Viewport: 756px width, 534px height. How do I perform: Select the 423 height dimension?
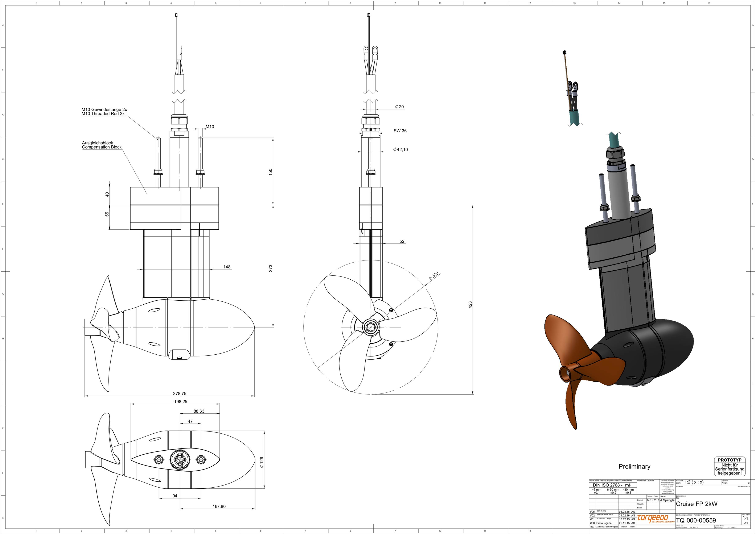[470, 305]
